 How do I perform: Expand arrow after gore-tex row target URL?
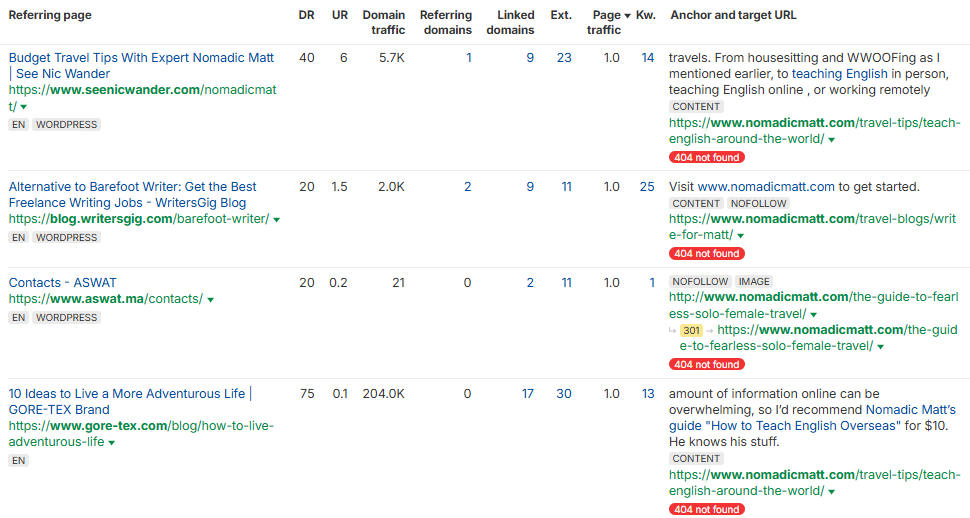tap(831, 492)
